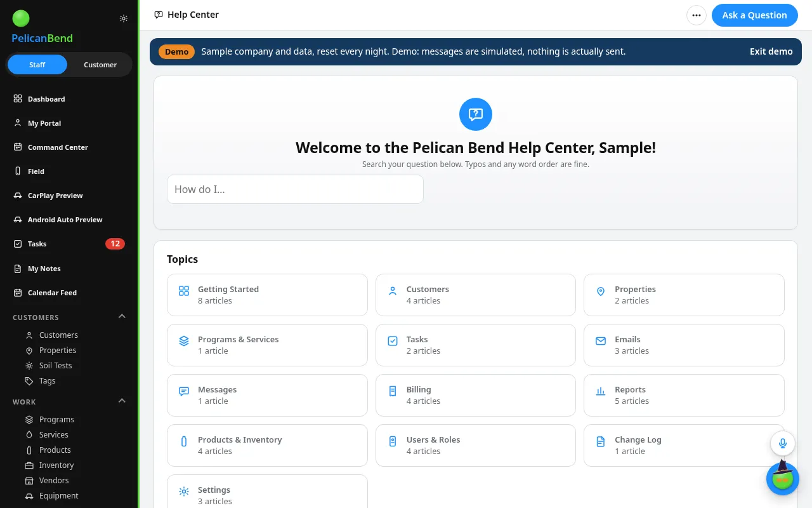
Task: Open the more options ellipsis menu
Action: tap(697, 15)
